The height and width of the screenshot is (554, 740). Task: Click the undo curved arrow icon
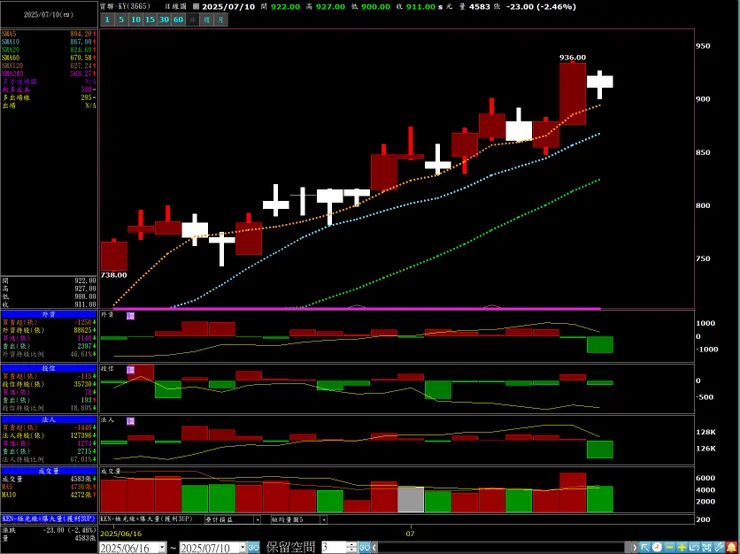(x=694, y=547)
